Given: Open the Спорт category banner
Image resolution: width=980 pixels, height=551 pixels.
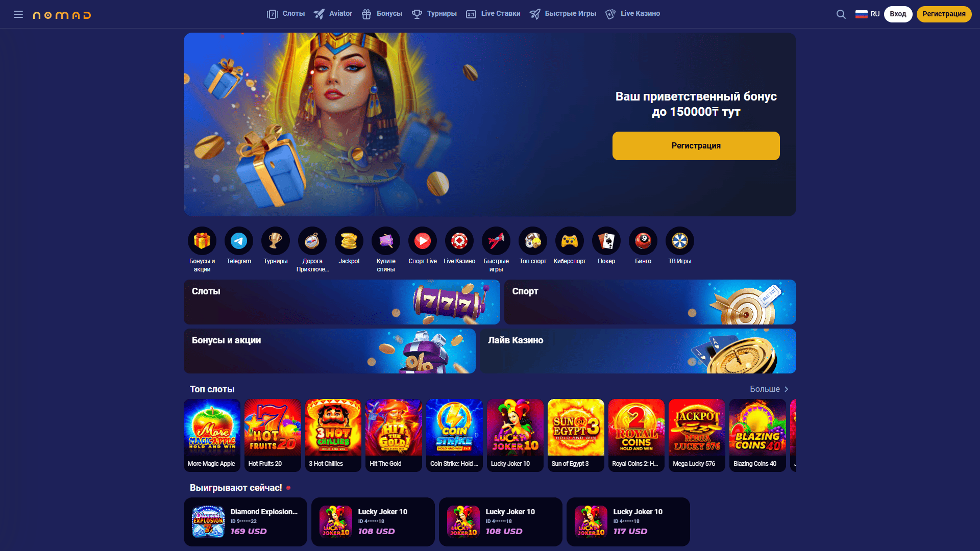Looking at the screenshot, I should (x=650, y=302).
